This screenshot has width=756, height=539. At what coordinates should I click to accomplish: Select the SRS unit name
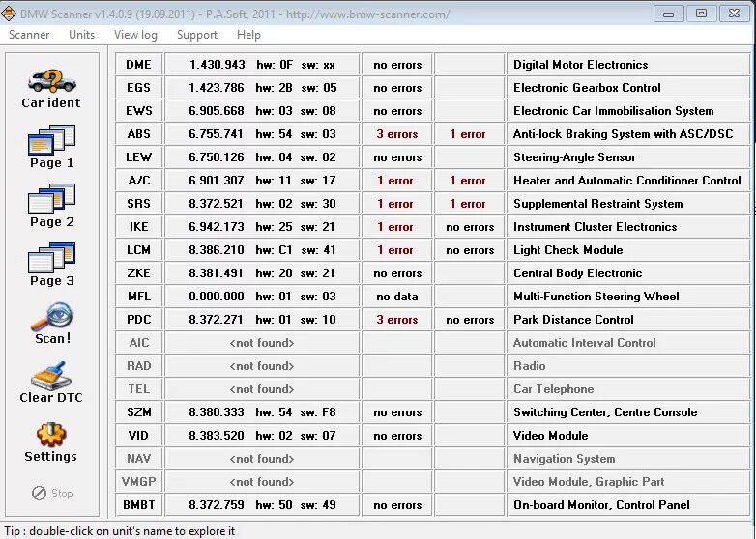[139, 203]
